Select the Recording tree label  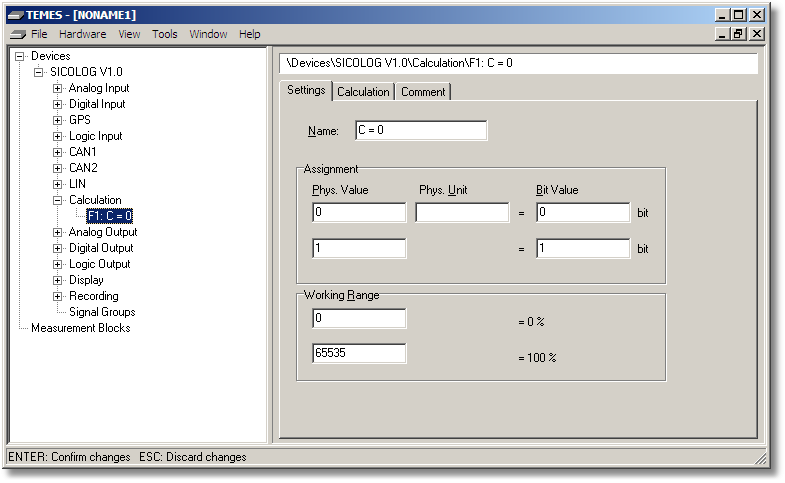pos(94,296)
